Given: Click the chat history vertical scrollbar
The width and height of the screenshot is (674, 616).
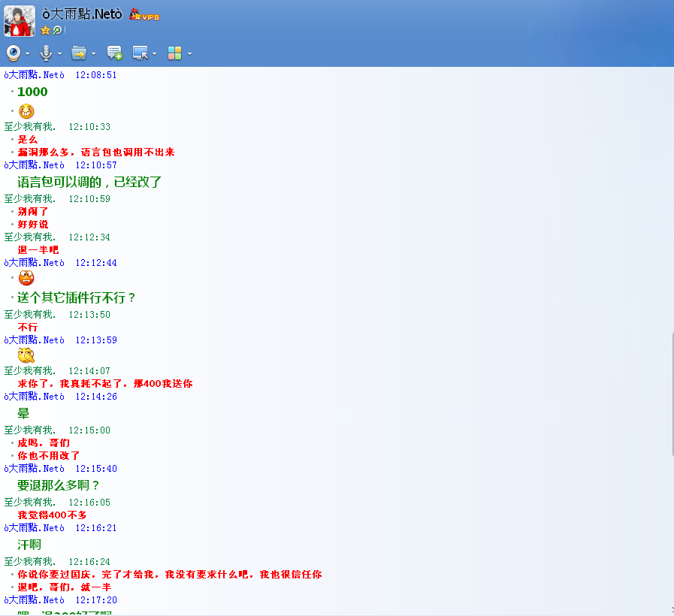Looking at the screenshot, I should click(672, 394).
